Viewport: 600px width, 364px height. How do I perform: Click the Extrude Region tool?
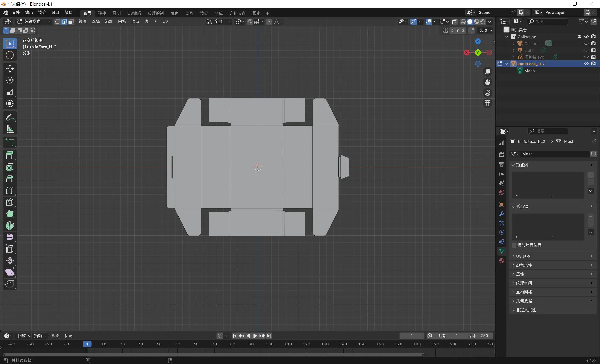10,155
